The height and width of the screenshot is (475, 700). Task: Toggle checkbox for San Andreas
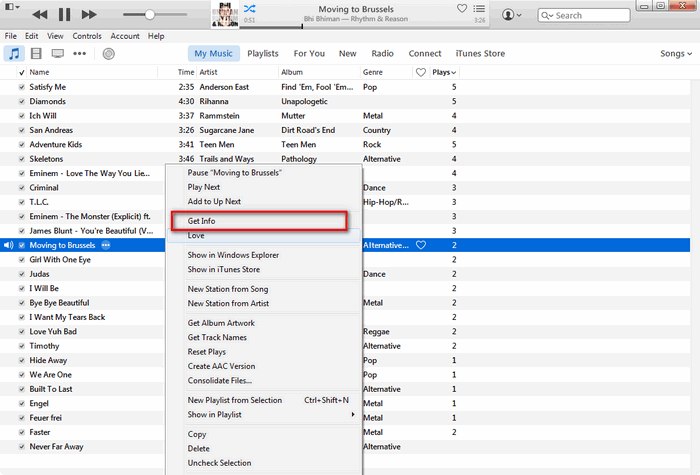[x=21, y=130]
